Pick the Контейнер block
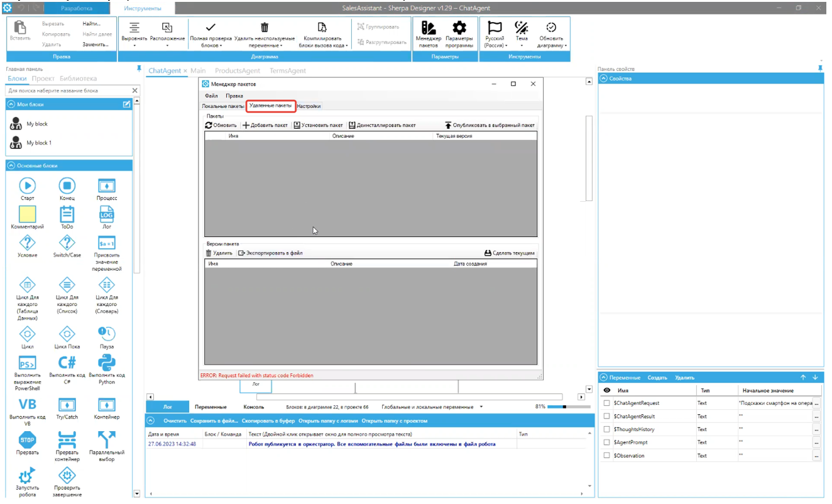This screenshot has height=504, width=832. (107, 408)
